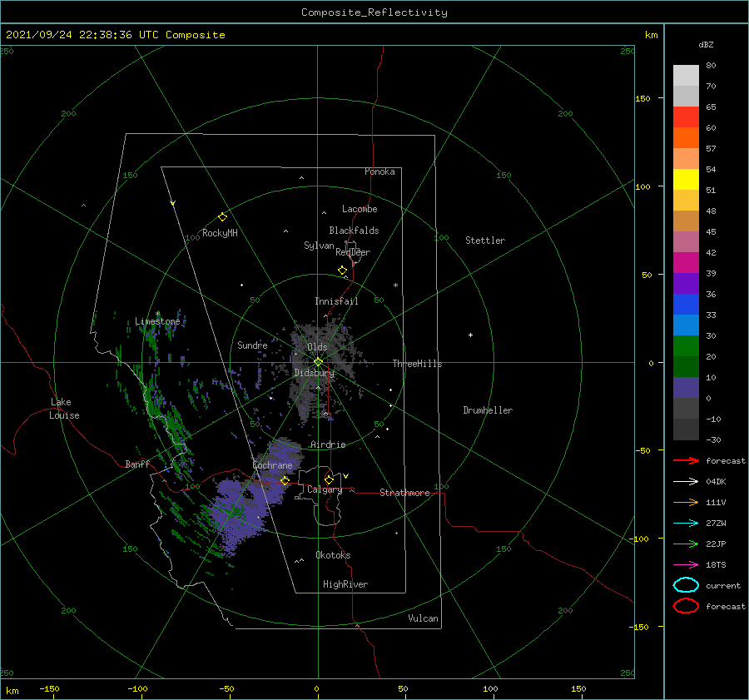
Task: Click the Lake Louise label
Action: [x=64, y=409]
